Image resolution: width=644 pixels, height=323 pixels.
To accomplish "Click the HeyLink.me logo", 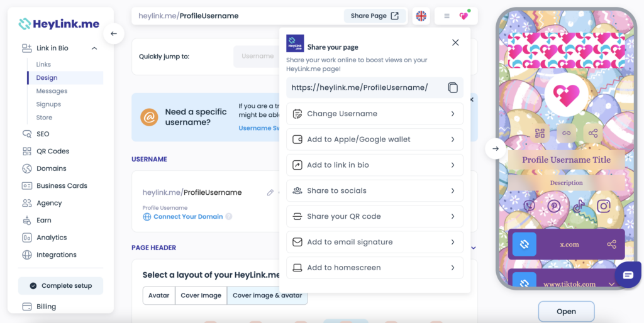I will point(58,24).
